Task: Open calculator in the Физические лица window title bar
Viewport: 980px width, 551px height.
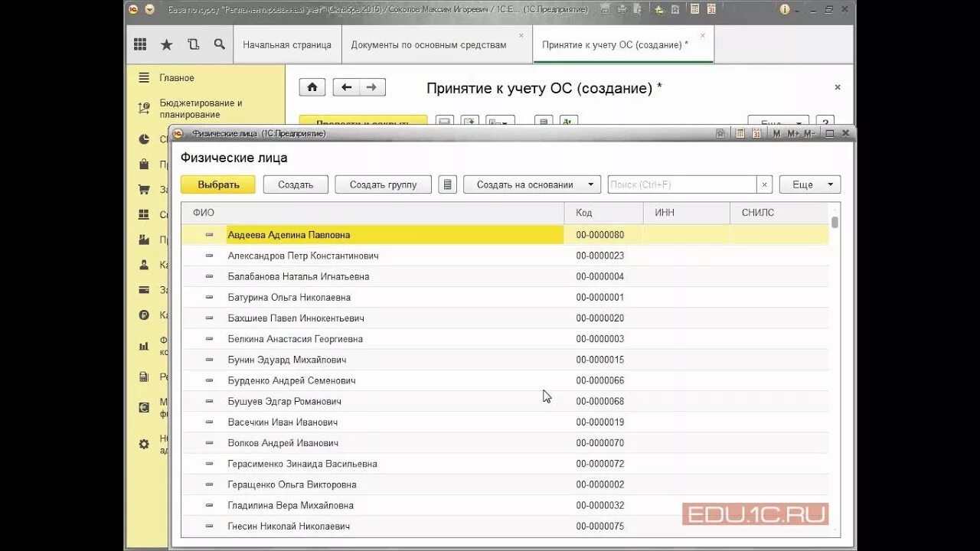Action: coord(740,133)
